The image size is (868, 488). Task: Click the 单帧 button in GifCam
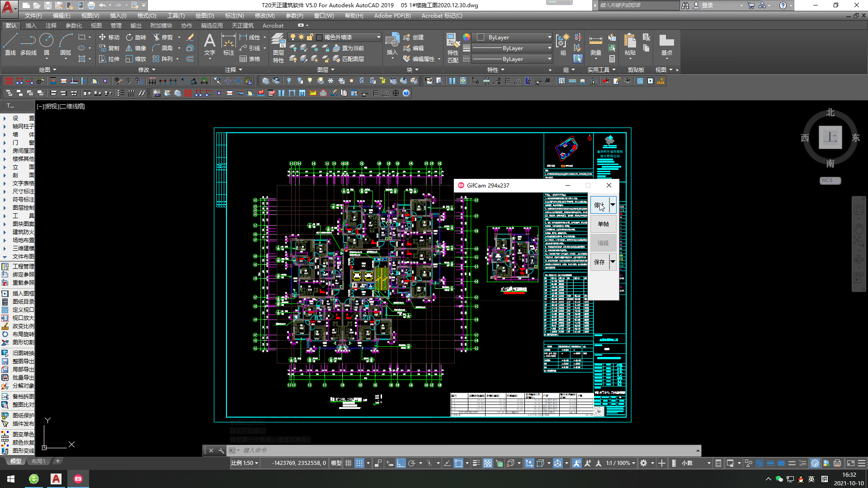point(603,224)
